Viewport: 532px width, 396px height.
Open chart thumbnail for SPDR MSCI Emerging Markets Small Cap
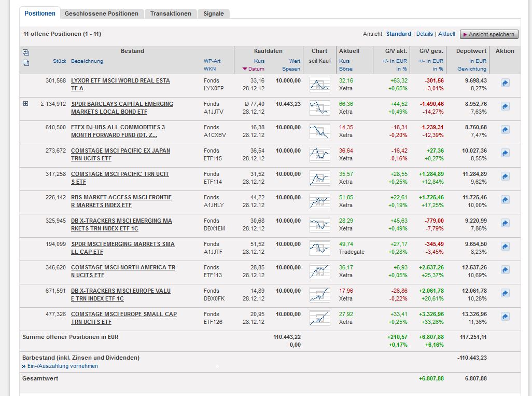[x=319, y=248]
